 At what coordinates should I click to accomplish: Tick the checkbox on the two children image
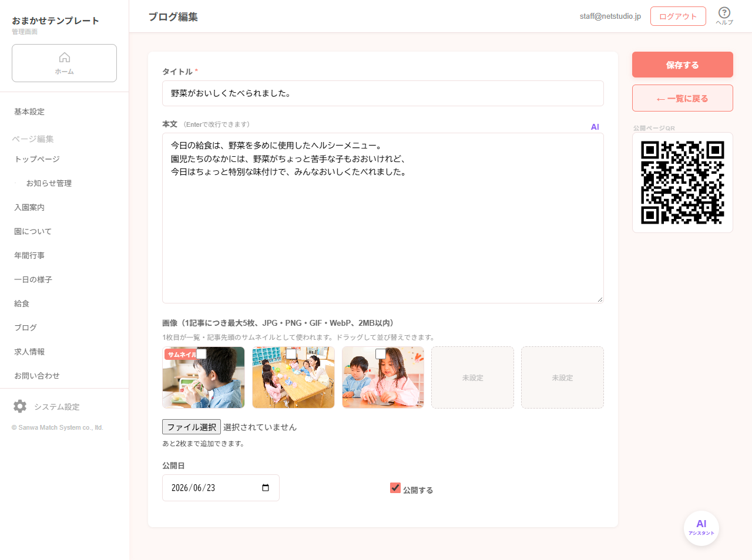point(381,353)
